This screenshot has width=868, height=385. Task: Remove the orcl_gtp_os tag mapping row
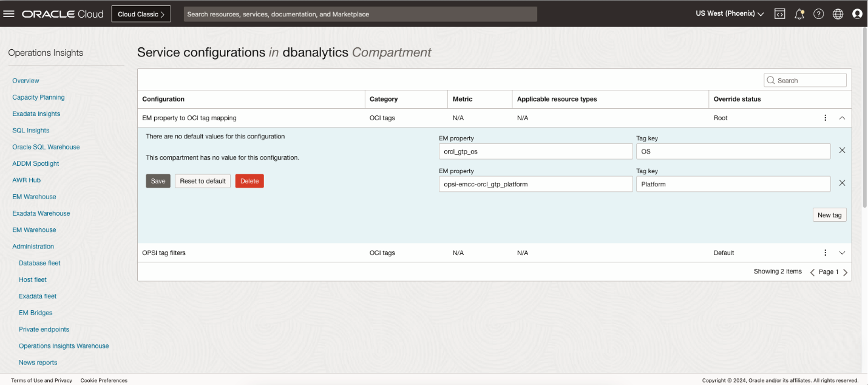click(842, 151)
